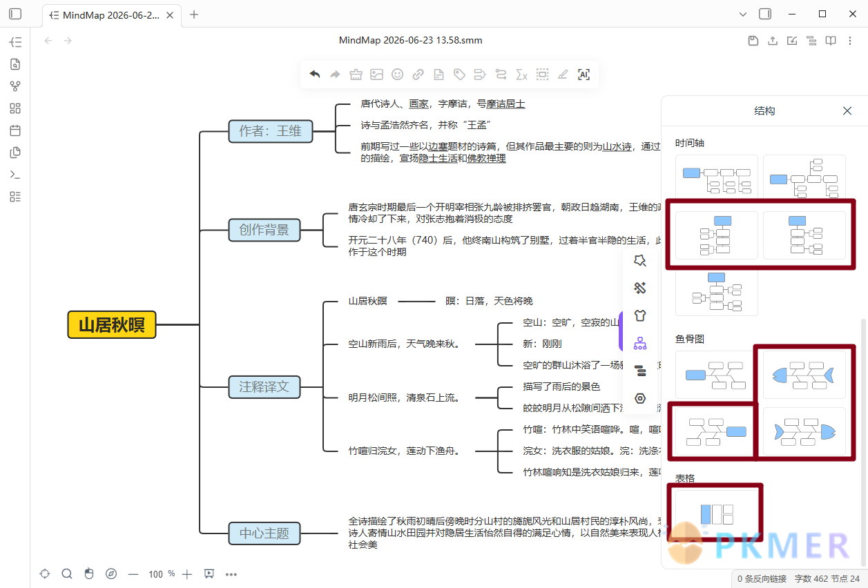The width and height of the screenshot is (868, 588).
Task: Select the 创作背景 node
Action: (264, 230)
